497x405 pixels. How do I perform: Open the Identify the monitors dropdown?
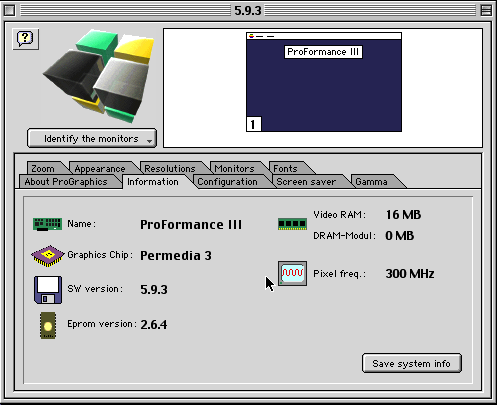coord(92,138)
